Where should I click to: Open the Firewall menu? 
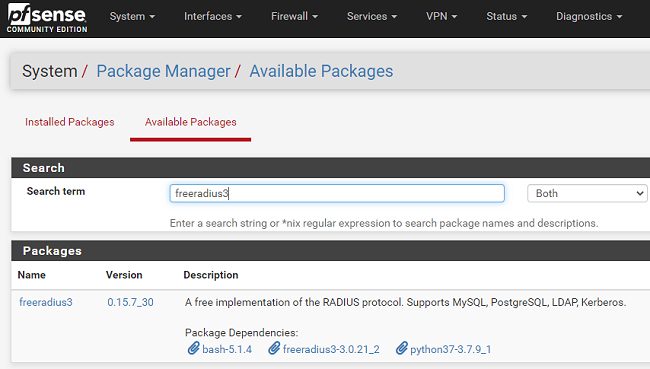[294, 16]
